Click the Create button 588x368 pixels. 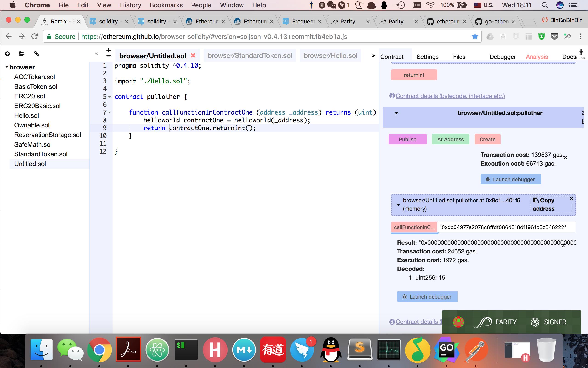487,139
